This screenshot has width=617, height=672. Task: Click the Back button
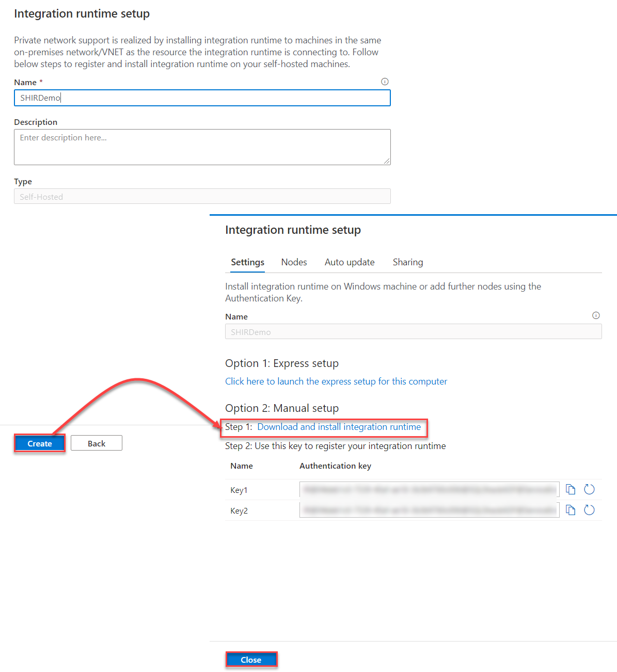click(x=97, y=443)
